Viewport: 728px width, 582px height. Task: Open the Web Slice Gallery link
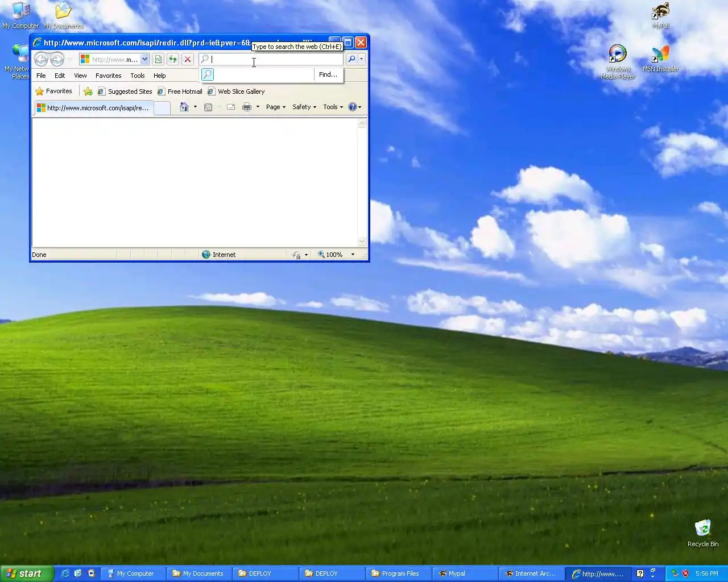click(x=236, y=92)
